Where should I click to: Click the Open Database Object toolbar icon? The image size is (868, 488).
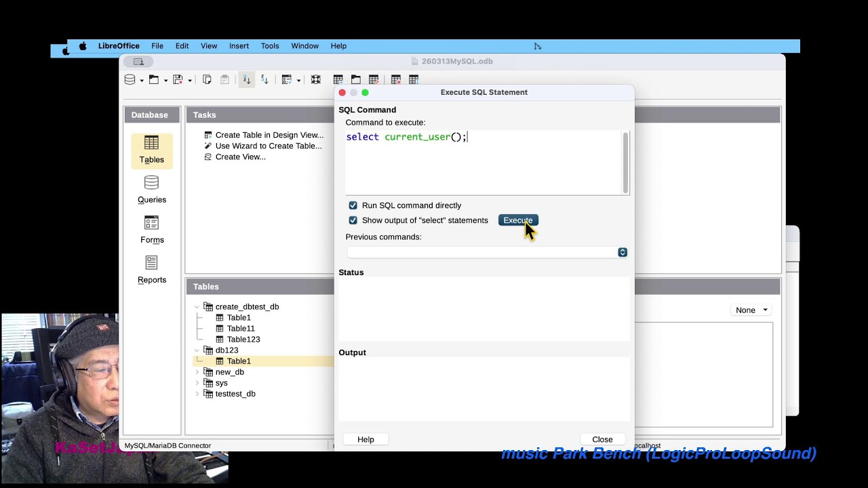click(356, 79)
